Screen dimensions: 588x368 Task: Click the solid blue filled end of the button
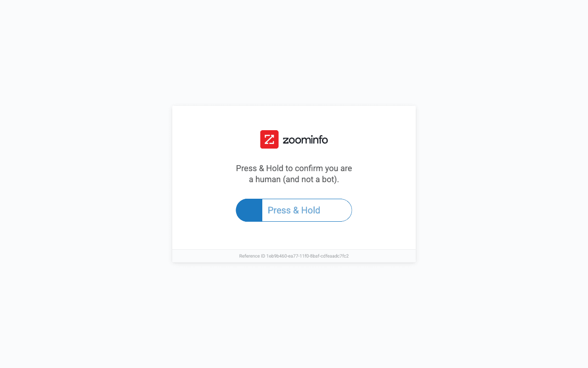click(x=249, y=210)
